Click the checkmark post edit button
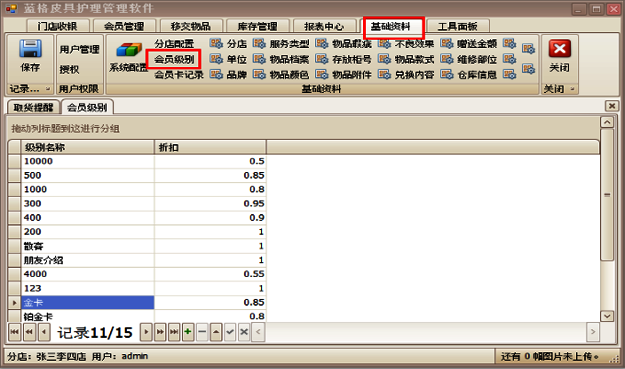This screenshot has height=369, width=625. coord(230,332)
